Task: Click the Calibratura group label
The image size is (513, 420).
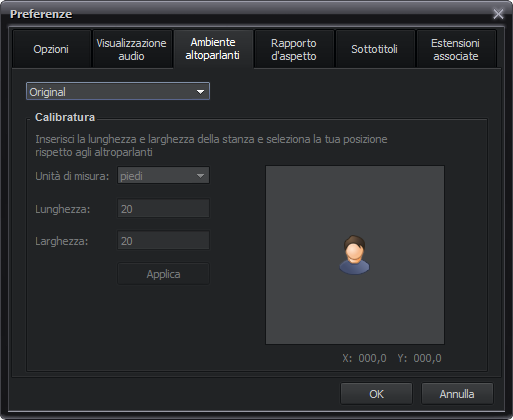Action: click(65, 117)
